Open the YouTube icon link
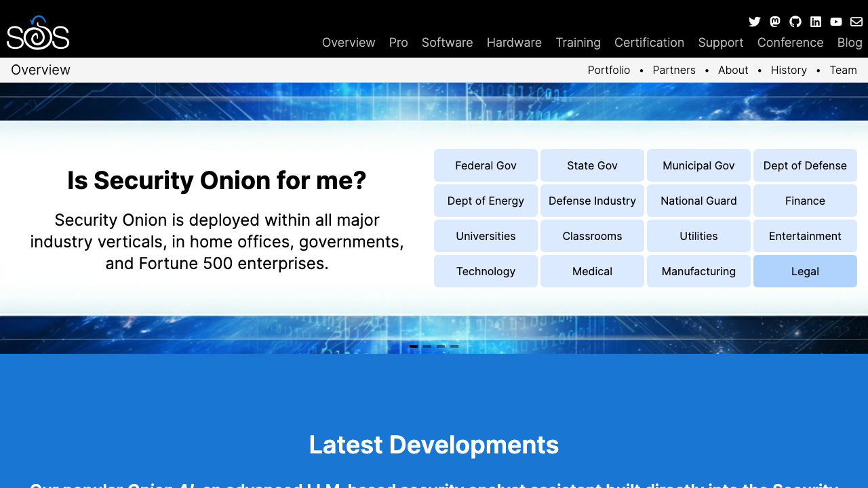868x488 pixels. [x=836, y=22]
